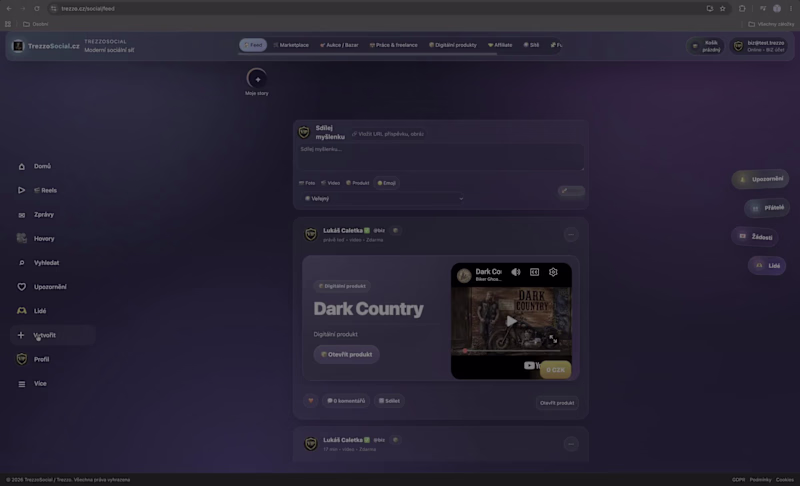Expand the Veřejný visibility dropdown
Screen dimensions: 800x486
point(383,198)
